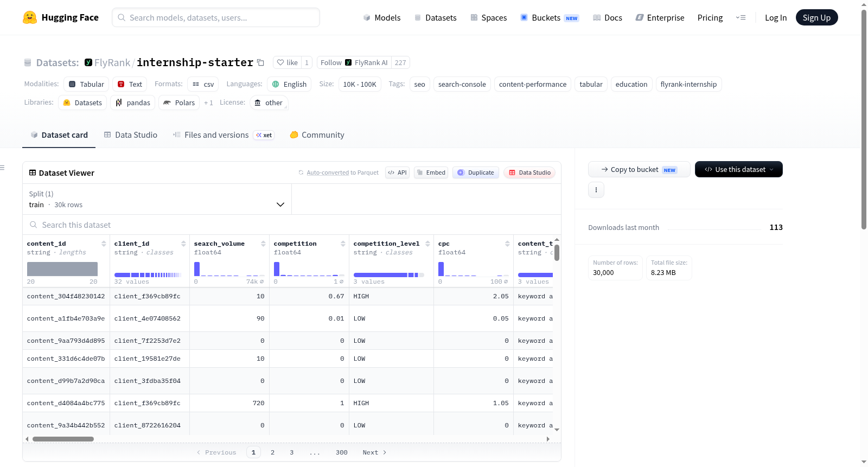Select the csv format tag
This screenshot has height=467, width=868.
203,84
